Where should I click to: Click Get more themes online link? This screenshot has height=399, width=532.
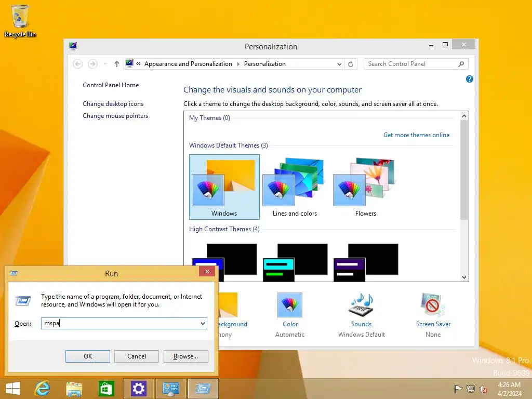[x=416, y=135]
